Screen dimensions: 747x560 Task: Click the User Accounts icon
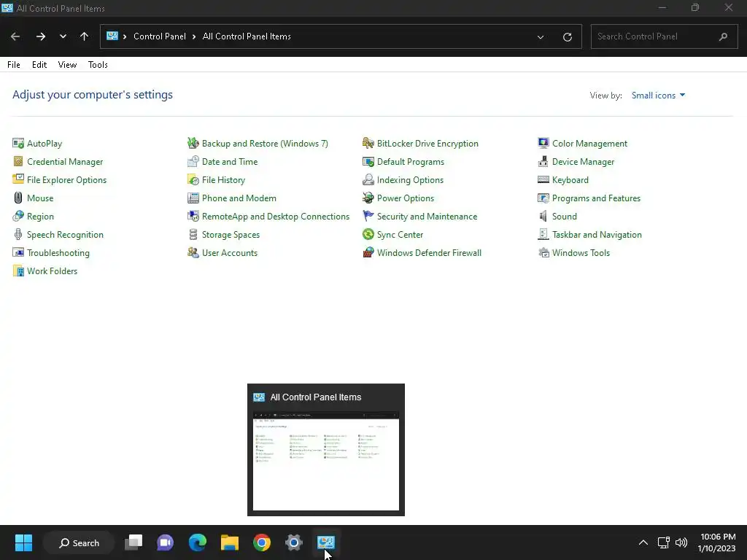(193, 252)
